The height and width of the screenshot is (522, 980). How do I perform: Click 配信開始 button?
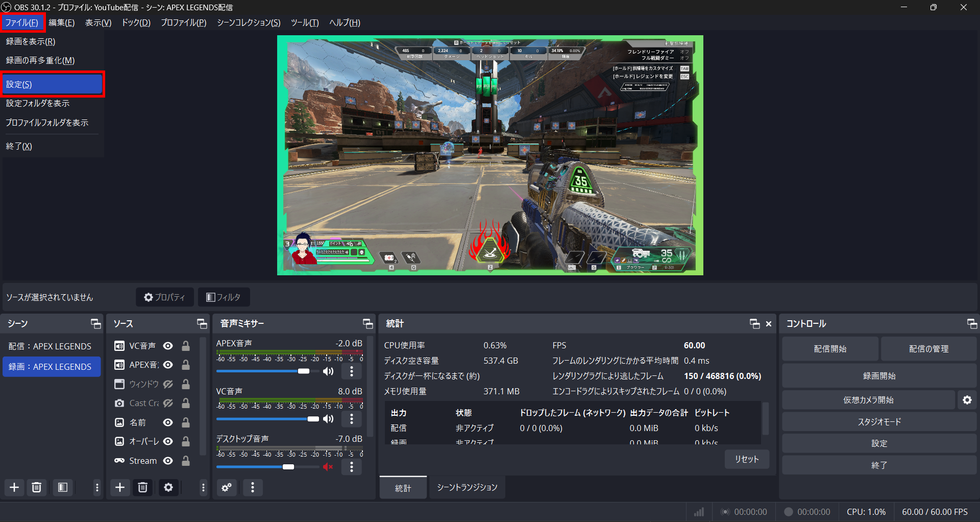pyautogui.click(x=830, y=349)
